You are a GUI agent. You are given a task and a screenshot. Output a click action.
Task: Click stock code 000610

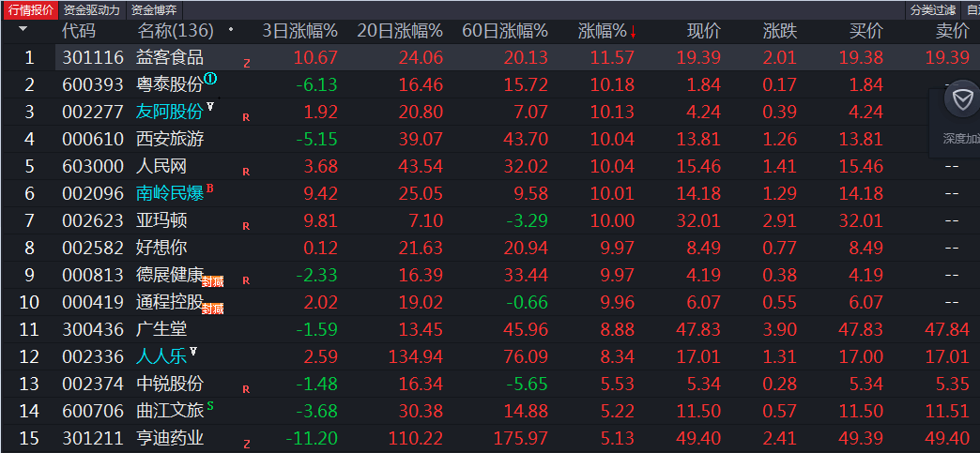coord(93,139)
